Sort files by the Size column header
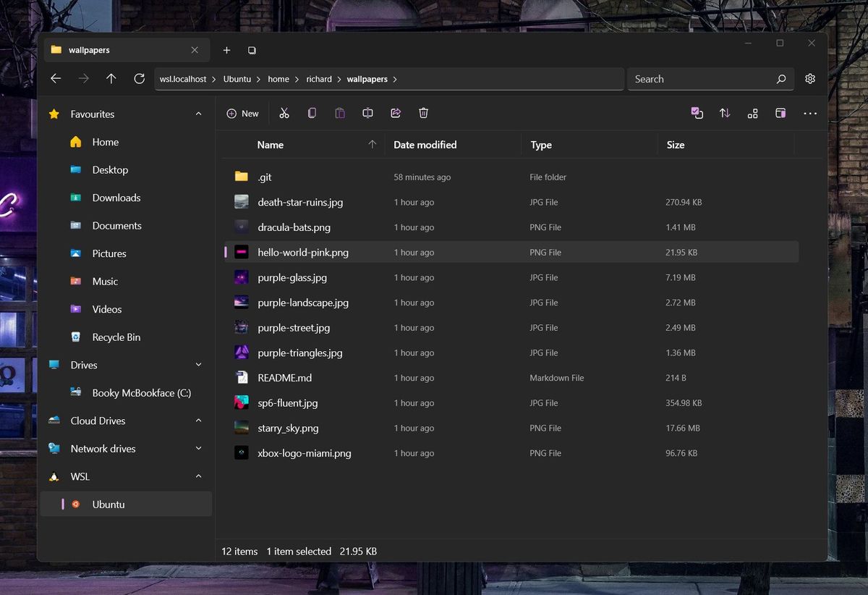This screenshot has width=868, height=595. point(675,145)
